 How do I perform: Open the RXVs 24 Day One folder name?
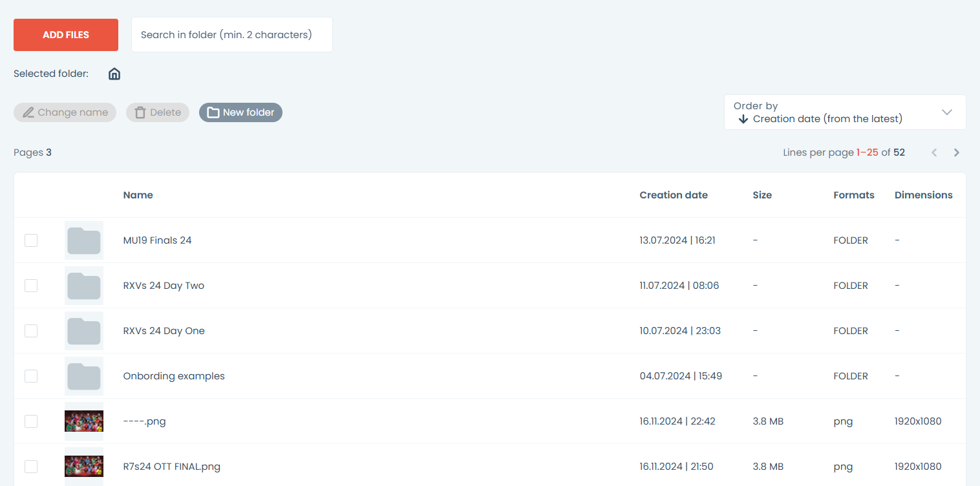pyautogui.click(x=164, y=331)
